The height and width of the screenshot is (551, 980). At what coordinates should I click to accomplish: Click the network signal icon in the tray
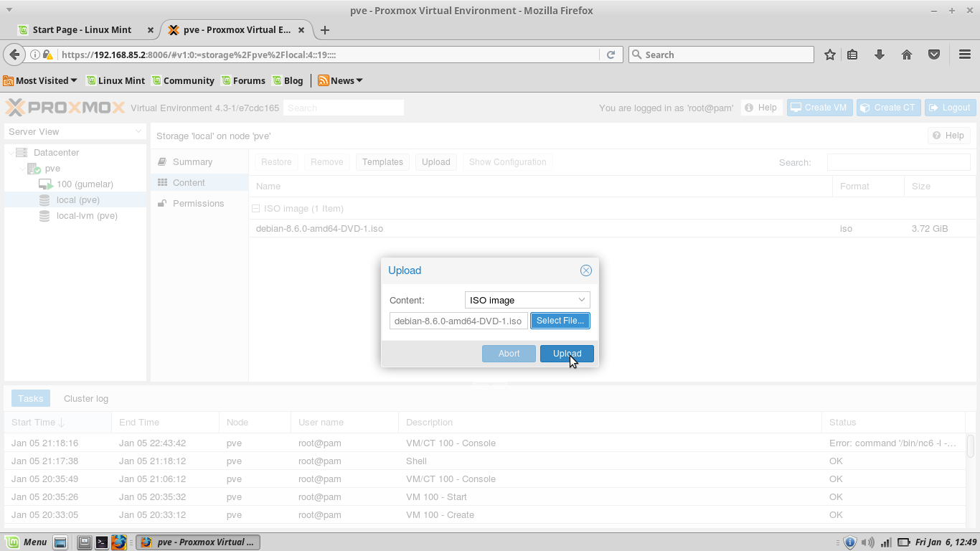886,542
